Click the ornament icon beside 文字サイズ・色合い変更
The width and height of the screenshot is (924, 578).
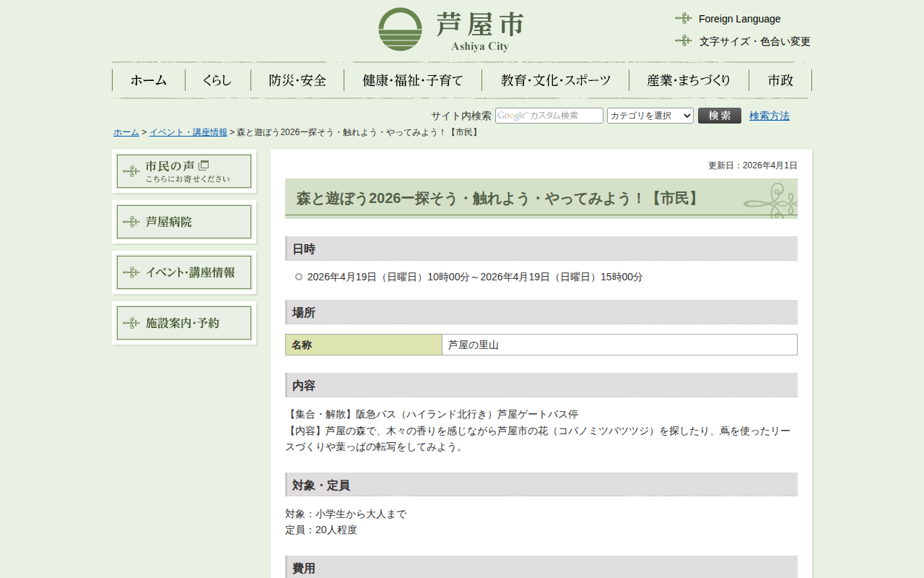click(683, 40)
